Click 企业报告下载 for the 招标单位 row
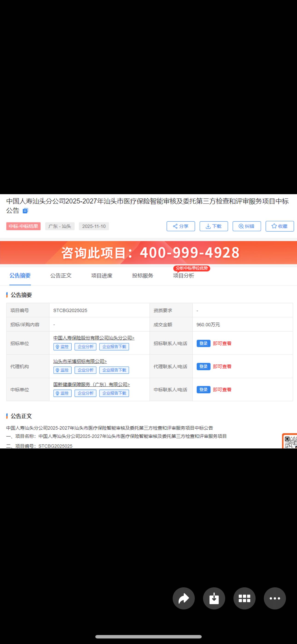The width and height of the screenshot is (297, 644). (x=114, y=347)
